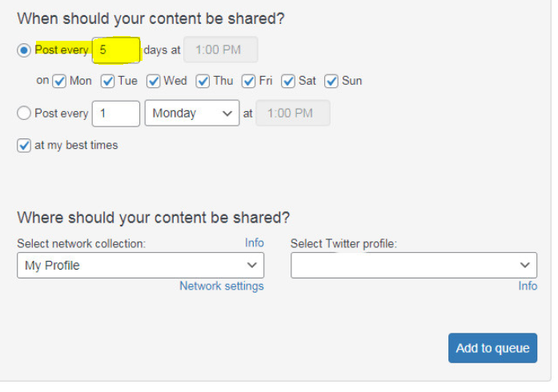Viewport: 558px width, 392px height.
Task: Click the weekly interval number field
Action: (116, 114)
